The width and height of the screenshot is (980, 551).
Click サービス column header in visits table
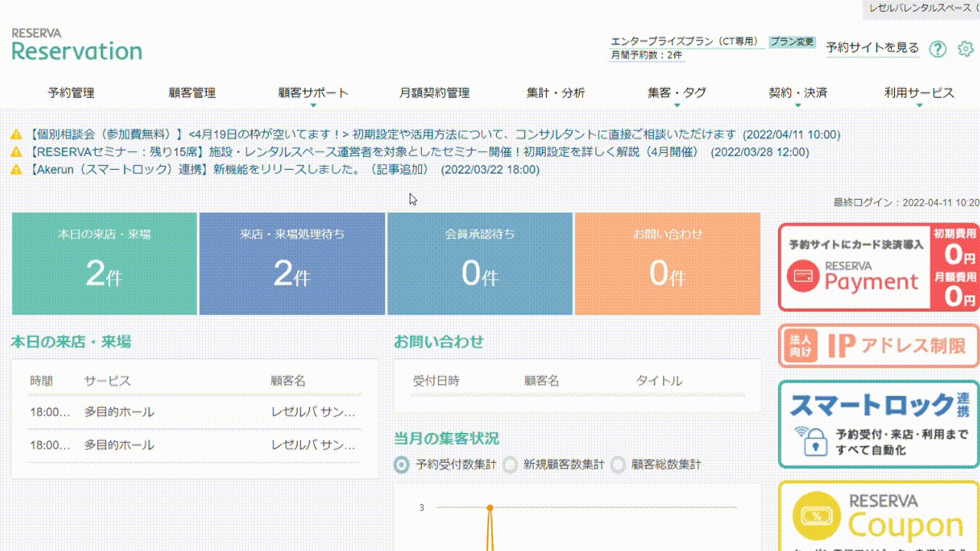pyautogui.click(x=107, y=381)
